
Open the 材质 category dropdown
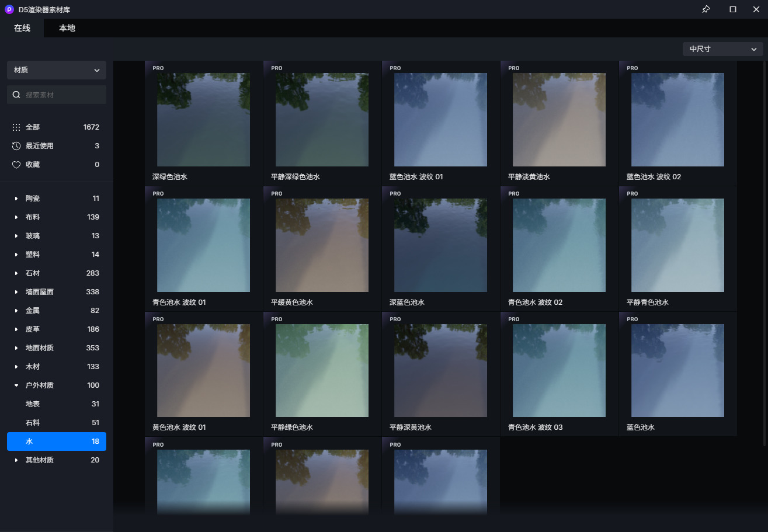click(57, 70)
